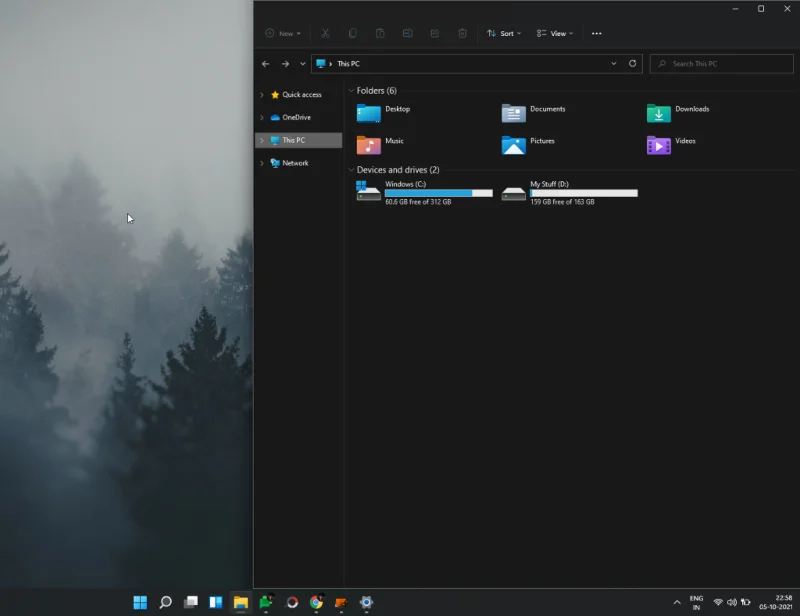
Task: Rename using the Rename toolbar icon
Action: click(407, 33)
